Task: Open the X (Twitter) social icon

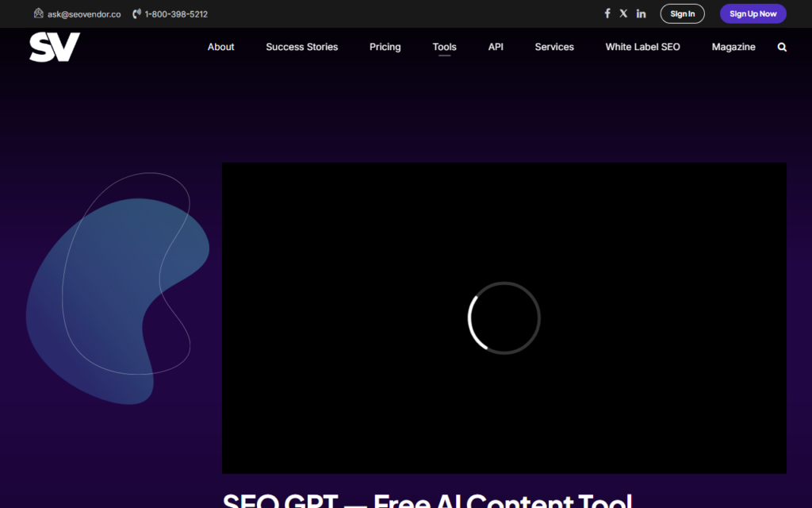Action: tap(623, 13)
